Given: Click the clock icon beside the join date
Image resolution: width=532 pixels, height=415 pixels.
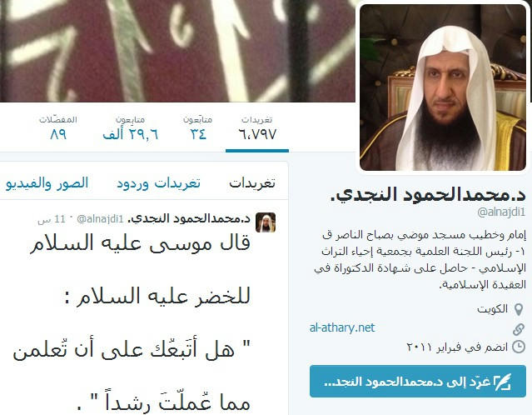Looking at the screenshot, I should pyautogui.click(x=519, y=347).
